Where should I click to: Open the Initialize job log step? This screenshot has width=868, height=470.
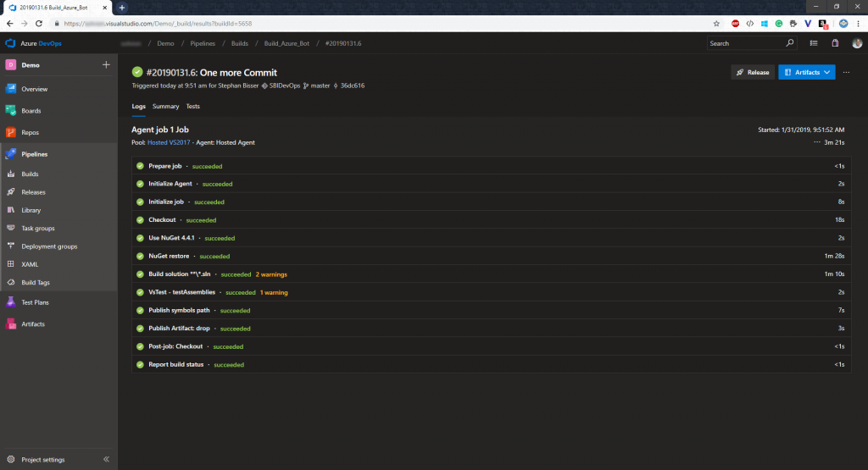491,202
